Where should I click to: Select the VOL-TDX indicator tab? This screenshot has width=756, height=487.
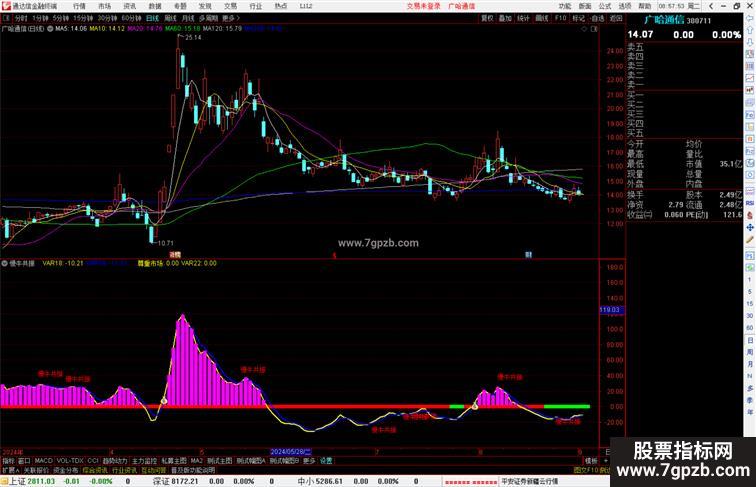[70, 461]
